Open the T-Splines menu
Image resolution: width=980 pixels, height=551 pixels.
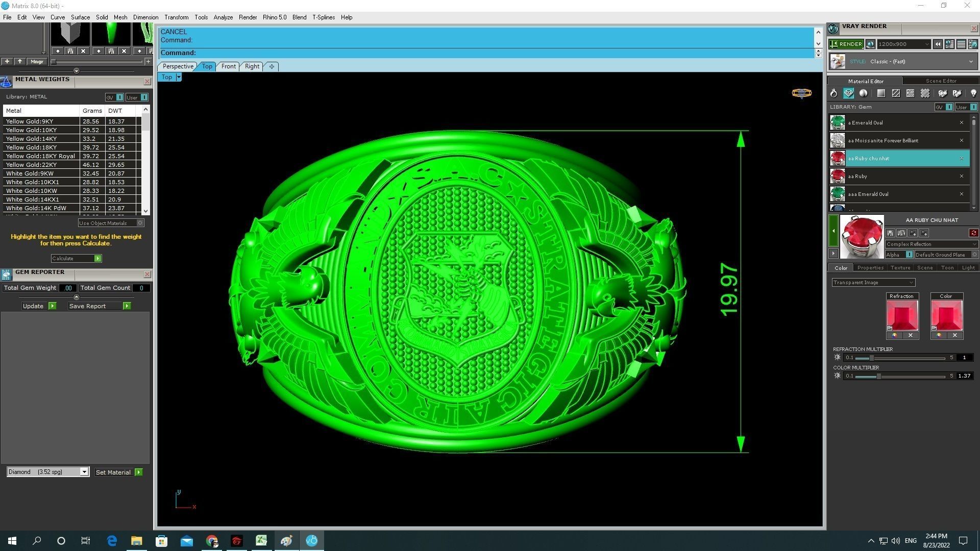point(323,17)
